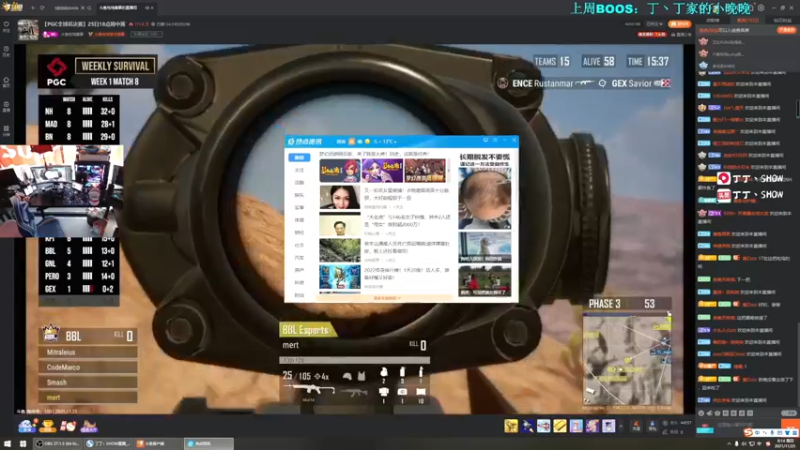Select the first yellow gift in the gift bar
This screenshot has height=450, width=800.
coord(511,426)
